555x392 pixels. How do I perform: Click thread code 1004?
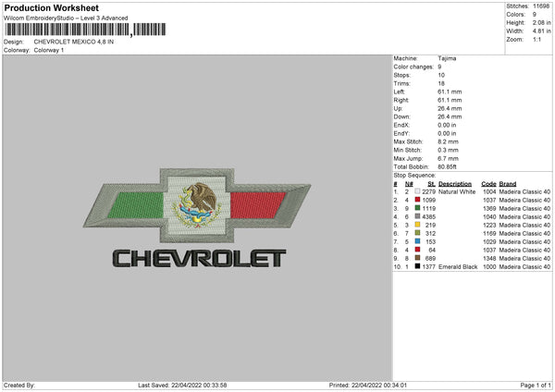click(489, 191)
